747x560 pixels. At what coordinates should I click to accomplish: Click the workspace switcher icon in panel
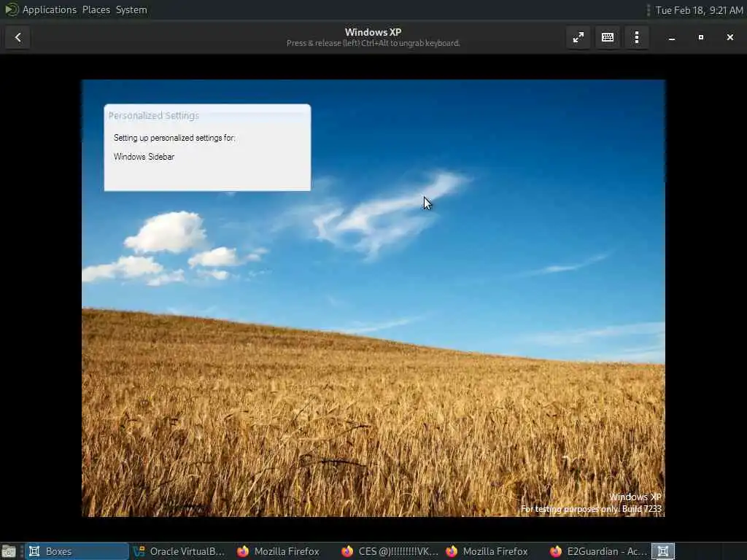click(663, 551)
